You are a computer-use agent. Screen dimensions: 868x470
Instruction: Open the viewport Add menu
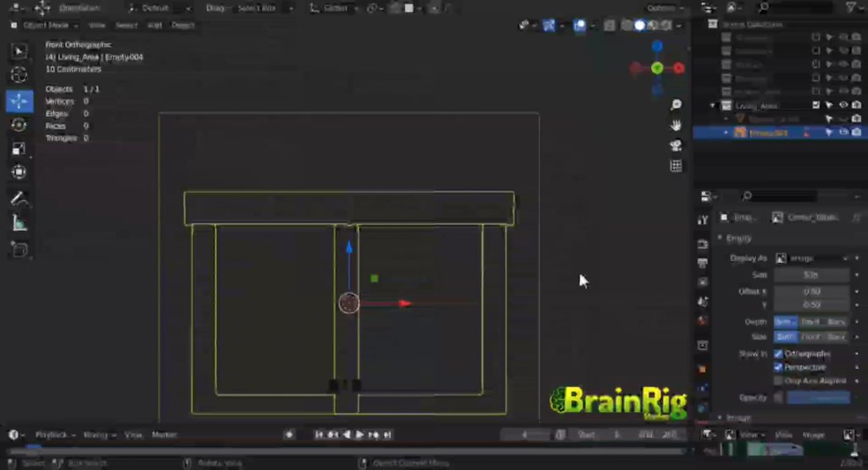[155, 25]
